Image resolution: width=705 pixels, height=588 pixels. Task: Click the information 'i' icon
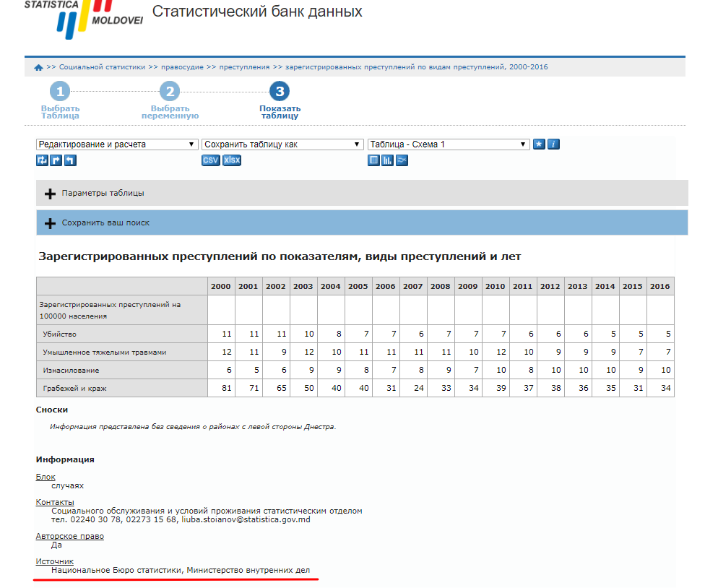[x=553, y=144]
